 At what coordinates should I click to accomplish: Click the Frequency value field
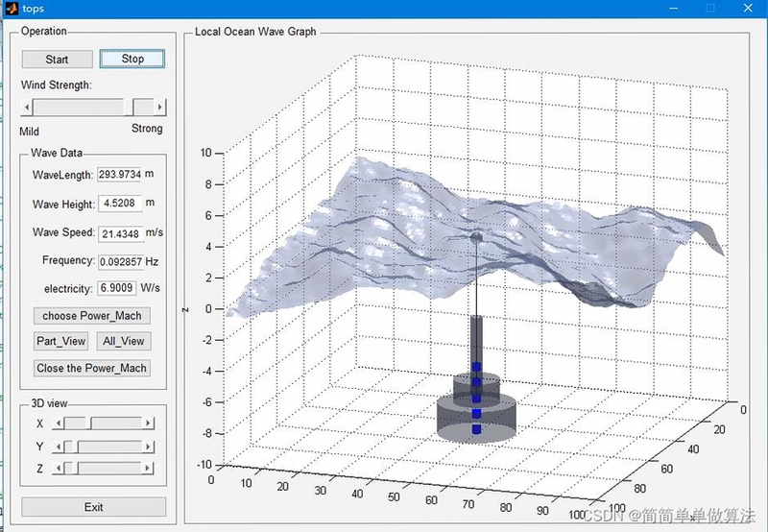click(121, 262)
